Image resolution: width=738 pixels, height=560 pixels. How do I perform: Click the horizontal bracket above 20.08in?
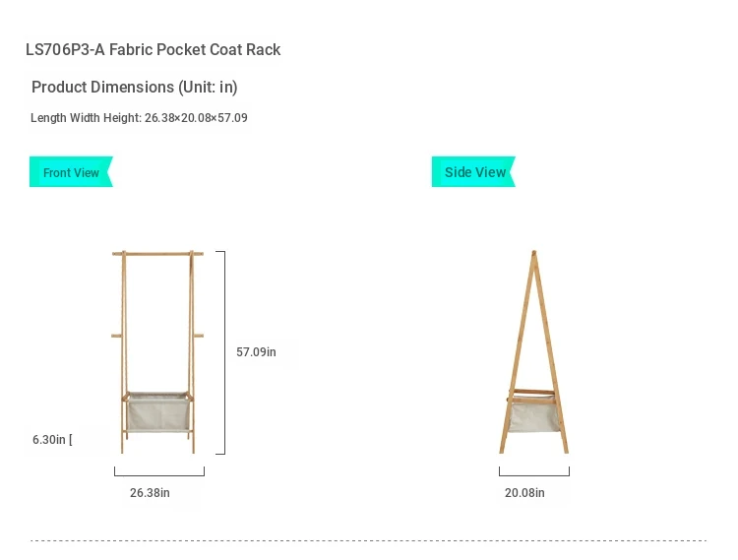(x=534, y=471)
